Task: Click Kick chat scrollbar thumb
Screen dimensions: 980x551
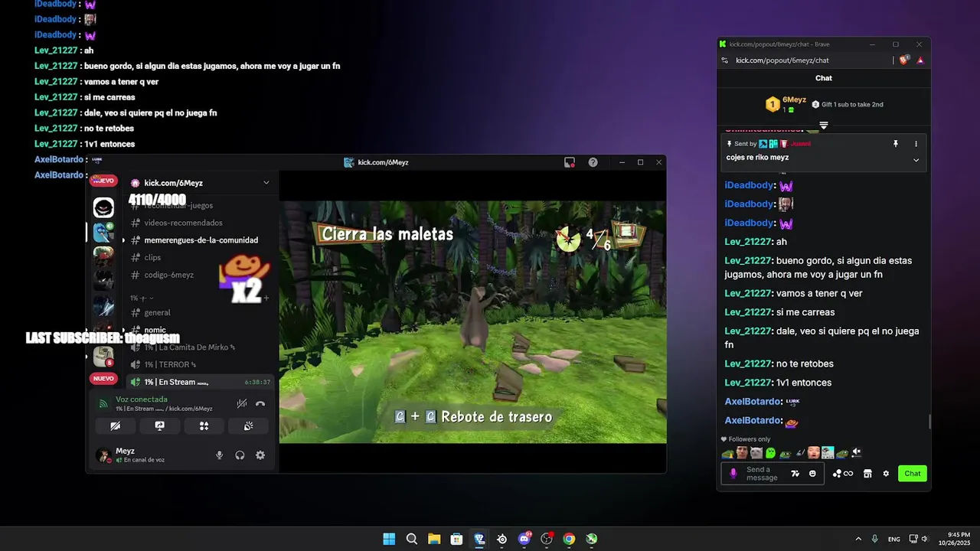Action: coord(929,422)
